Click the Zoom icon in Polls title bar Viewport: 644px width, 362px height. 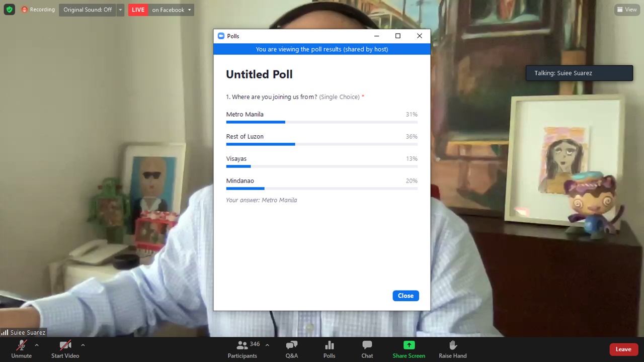click(221, 36)
